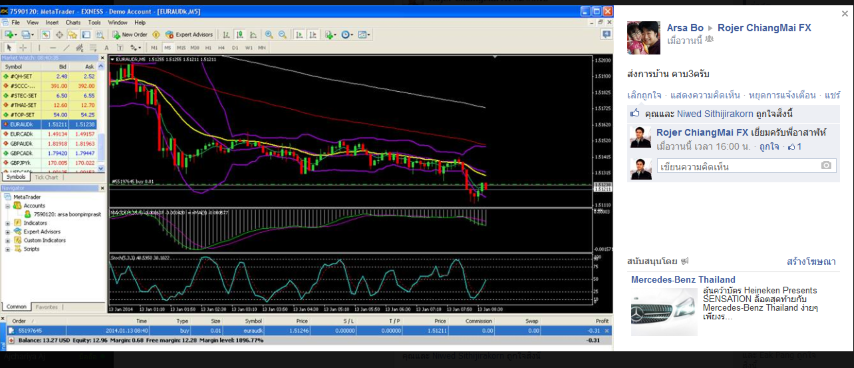Switch chart to H1 timeframe

point(208,48)
